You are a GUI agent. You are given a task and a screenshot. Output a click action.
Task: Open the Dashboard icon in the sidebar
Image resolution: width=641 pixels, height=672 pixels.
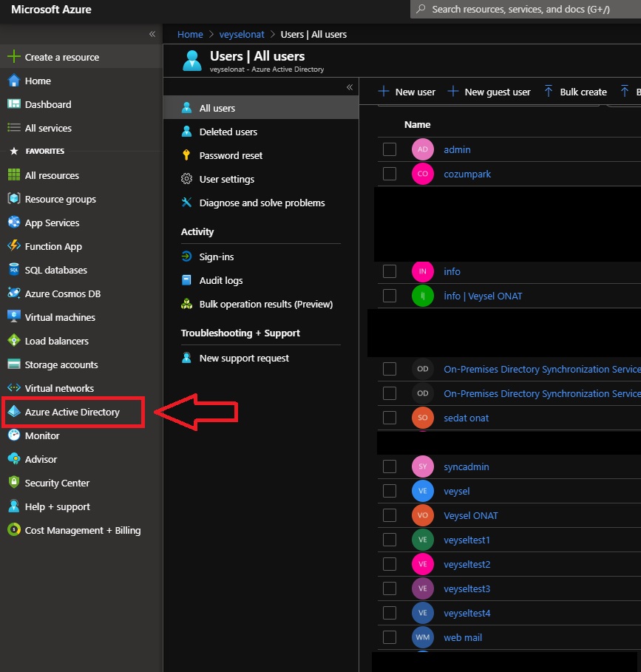[14, 104]
